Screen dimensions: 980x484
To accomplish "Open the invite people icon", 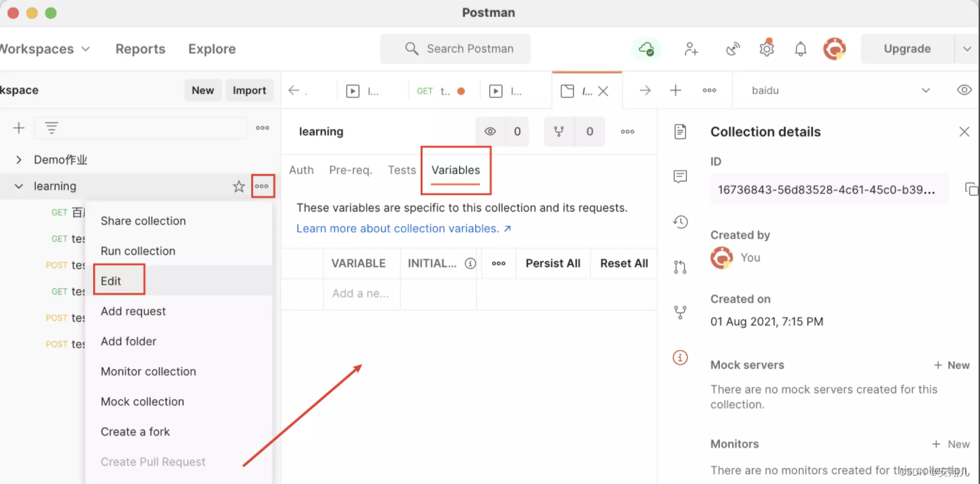I will 691,49.
